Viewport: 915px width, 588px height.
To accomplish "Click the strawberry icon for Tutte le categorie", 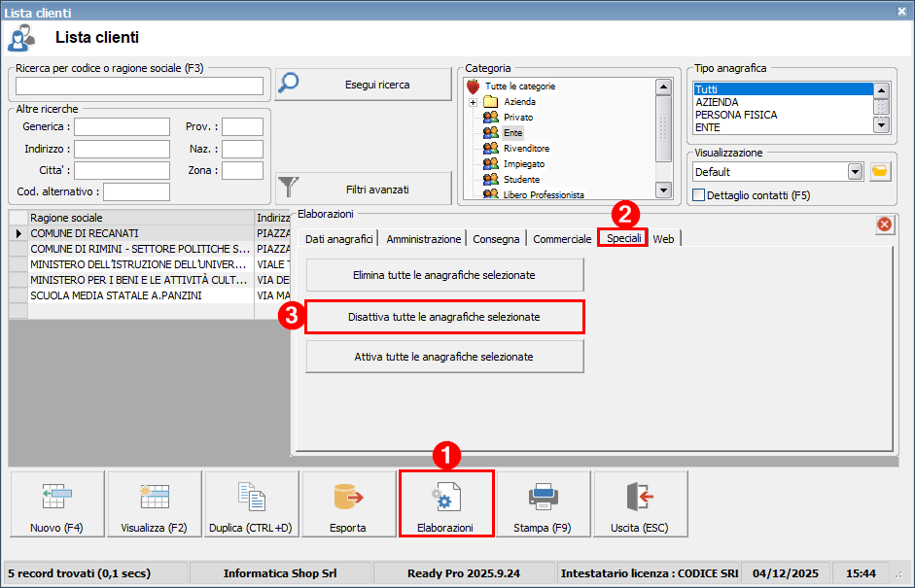I will (473, 86).
